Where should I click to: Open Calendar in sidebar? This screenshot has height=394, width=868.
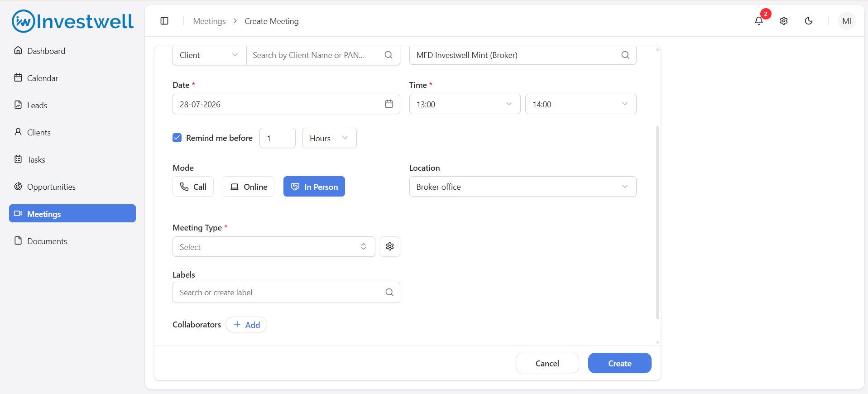click(x=72, y=78)
